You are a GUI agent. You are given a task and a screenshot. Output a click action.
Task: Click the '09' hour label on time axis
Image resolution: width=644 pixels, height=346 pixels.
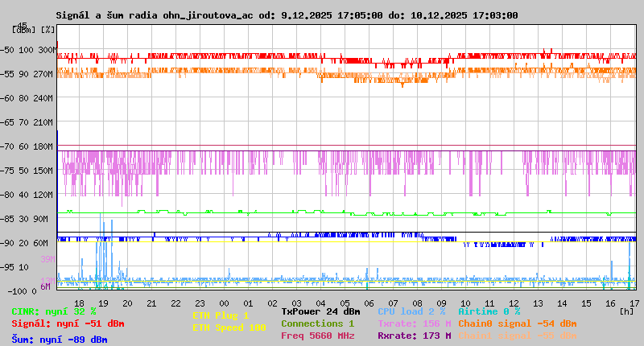[x=441, y=303]
